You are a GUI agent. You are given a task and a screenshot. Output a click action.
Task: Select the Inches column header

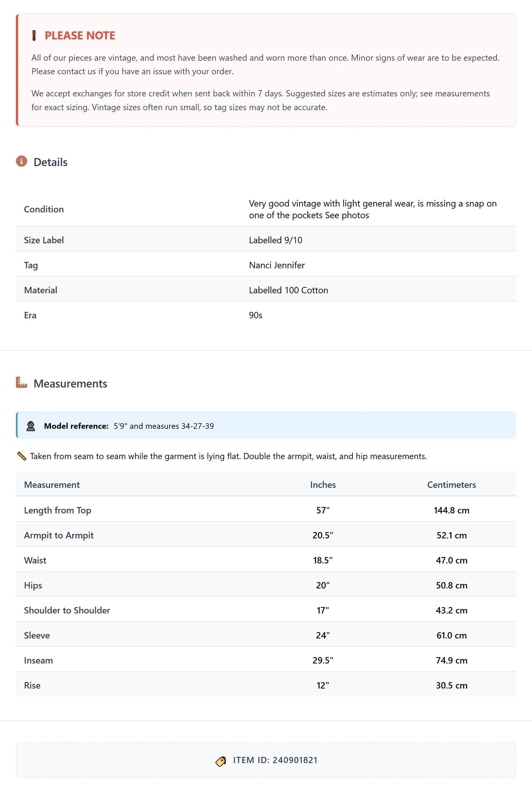[x=323, y=485]
